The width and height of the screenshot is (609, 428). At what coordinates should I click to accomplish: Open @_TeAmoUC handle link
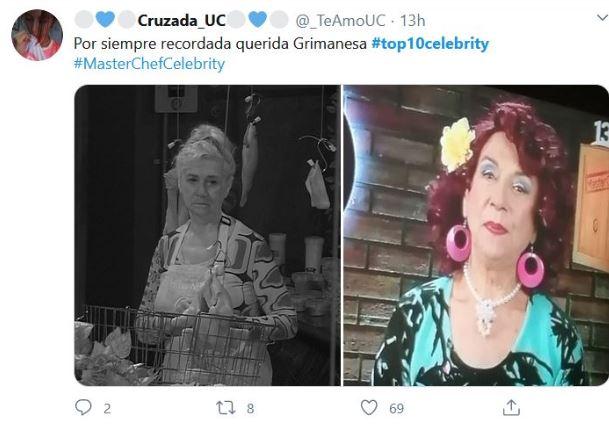[340, 21]
